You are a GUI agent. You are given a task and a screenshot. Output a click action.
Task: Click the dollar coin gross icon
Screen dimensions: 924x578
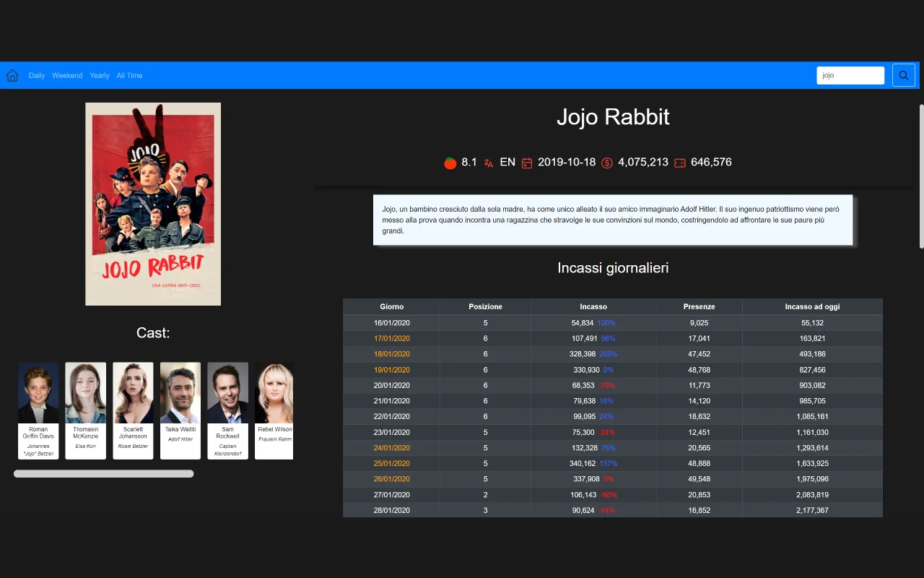click(x=607, y=163)
